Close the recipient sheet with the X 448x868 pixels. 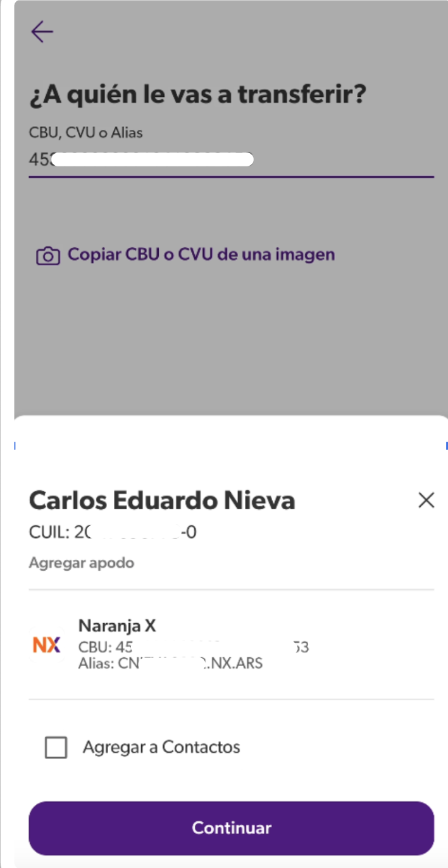pyautogui.click(x=426, y=500)
